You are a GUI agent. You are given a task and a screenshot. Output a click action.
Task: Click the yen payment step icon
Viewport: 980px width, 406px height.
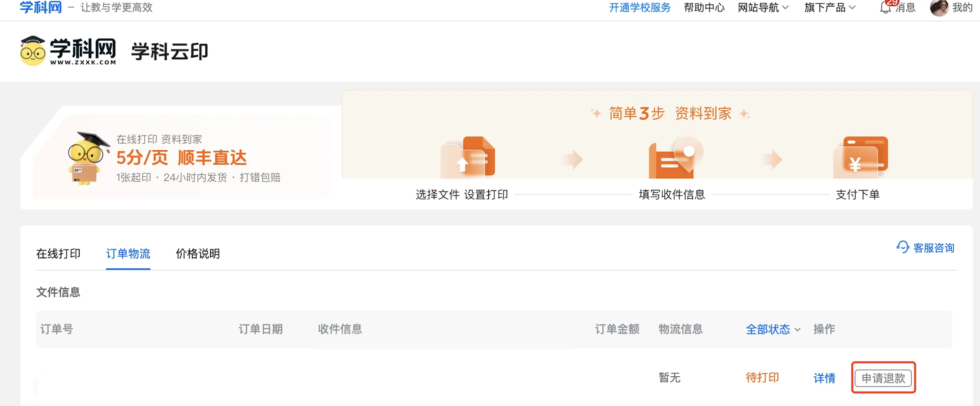point(861,157)
